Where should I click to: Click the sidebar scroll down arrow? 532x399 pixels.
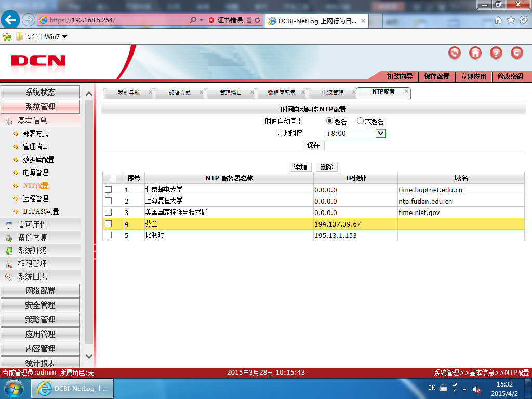pos(89,356)
